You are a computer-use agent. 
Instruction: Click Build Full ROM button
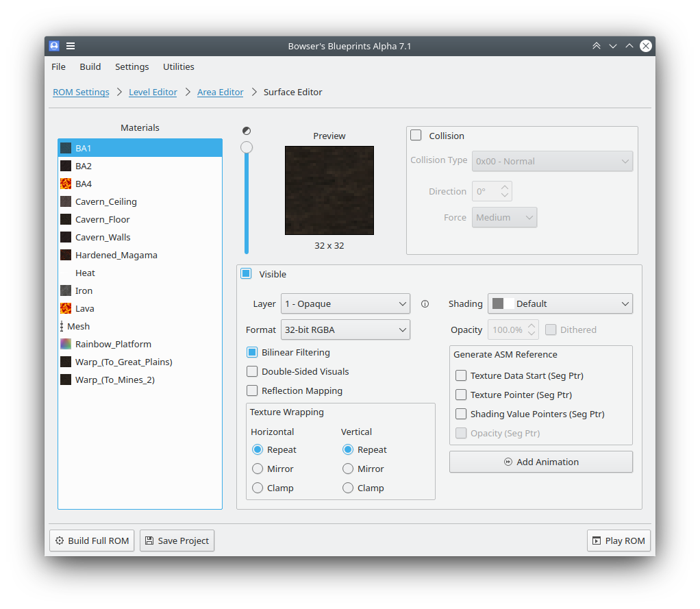point(92,540)
